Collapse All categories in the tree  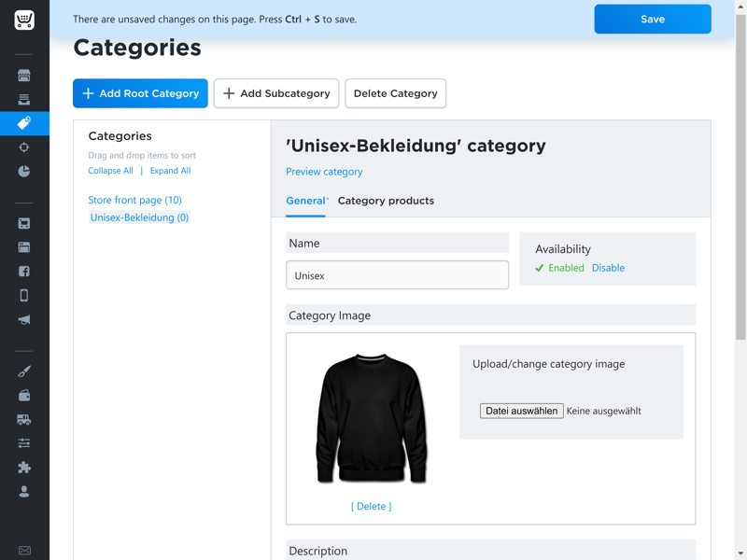point(110,171)
